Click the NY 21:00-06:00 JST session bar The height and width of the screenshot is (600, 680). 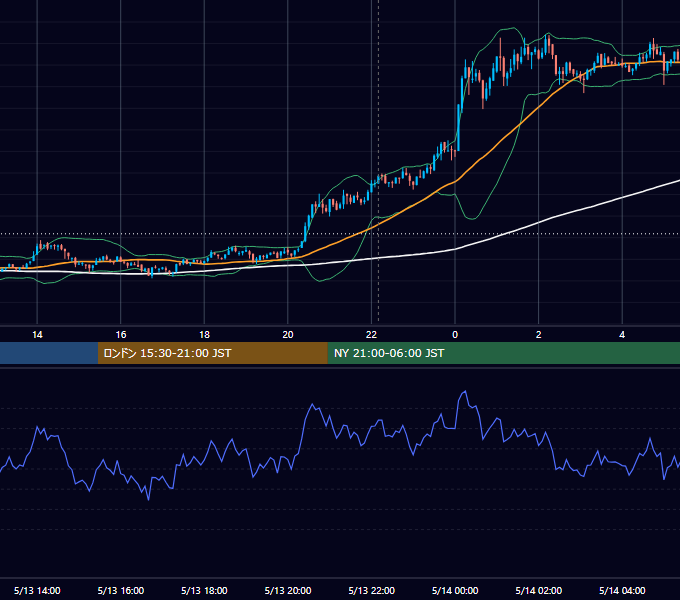503,353
